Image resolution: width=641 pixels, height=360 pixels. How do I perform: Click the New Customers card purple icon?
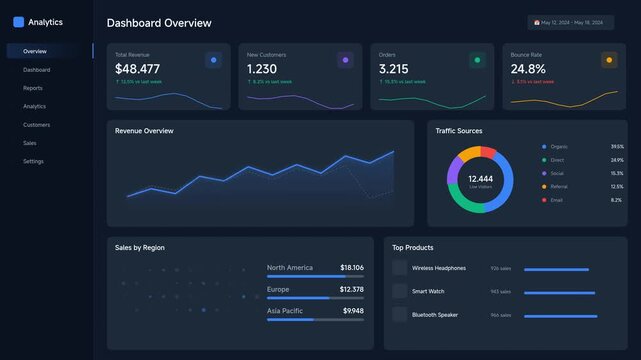click(345, 60)
